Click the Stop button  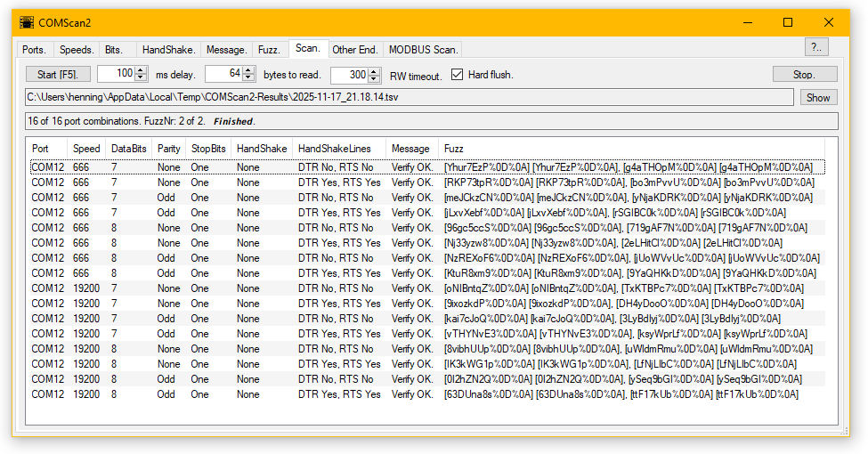(x=805, y=74)
